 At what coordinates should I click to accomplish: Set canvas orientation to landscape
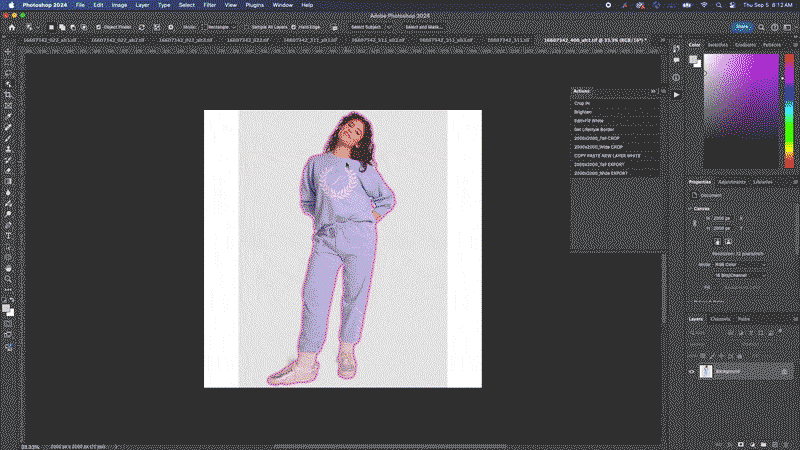click(x=728, y=241)
